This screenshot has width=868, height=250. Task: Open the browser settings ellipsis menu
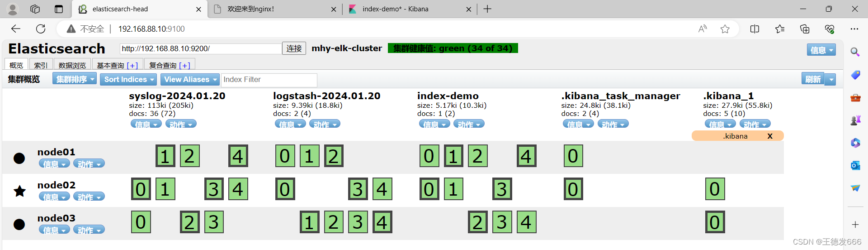854,29
